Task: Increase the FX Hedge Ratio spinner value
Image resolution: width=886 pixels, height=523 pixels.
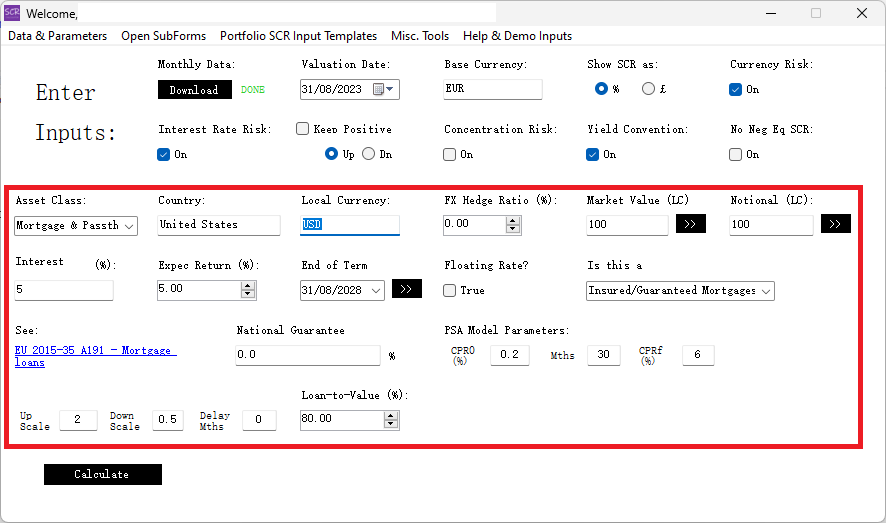Action: [513, 220]
